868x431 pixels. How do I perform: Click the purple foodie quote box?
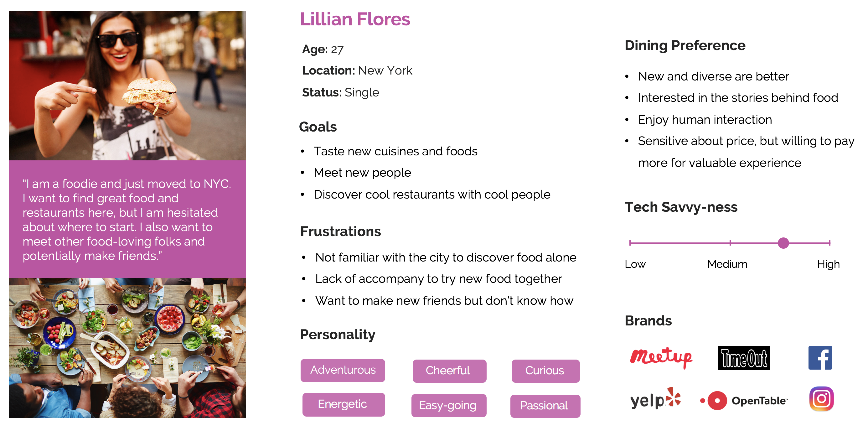tap(127, 219)
